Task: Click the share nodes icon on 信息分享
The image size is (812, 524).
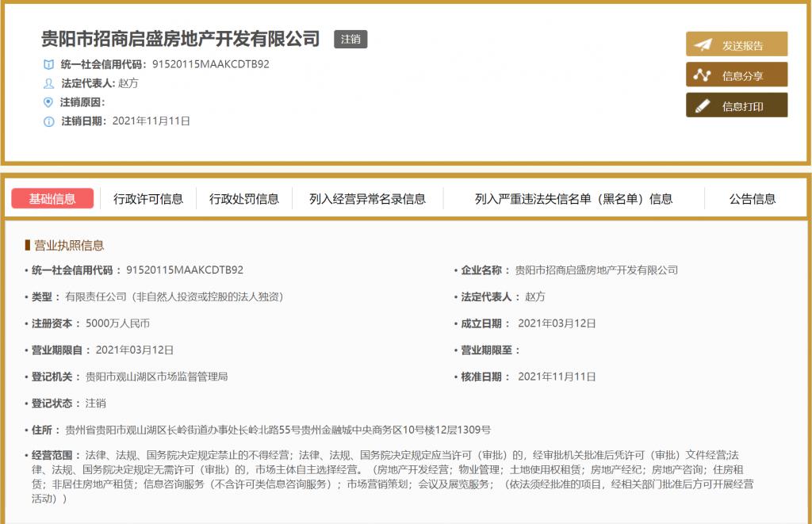Action: pos(702,75)
